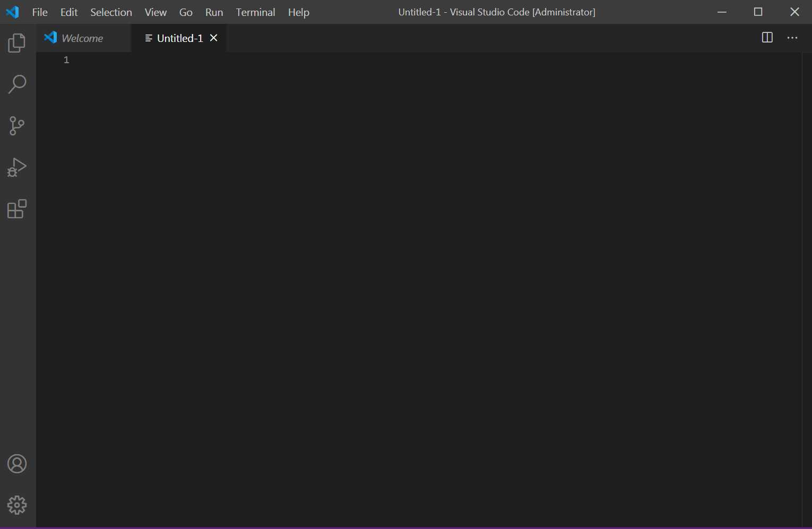The width and height of the screenshot is (812, 529).
Task: Open the Terminal menu
Action: (x=255, y=12)
